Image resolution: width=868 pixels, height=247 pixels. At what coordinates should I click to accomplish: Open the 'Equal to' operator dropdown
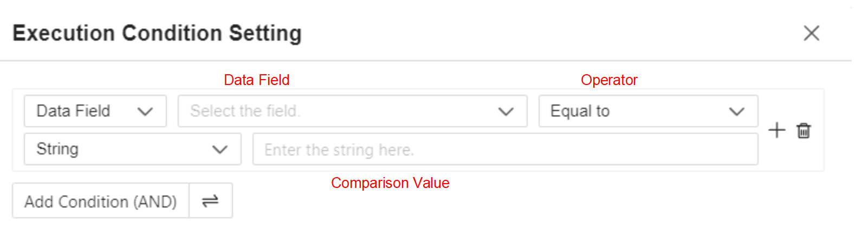648,111
